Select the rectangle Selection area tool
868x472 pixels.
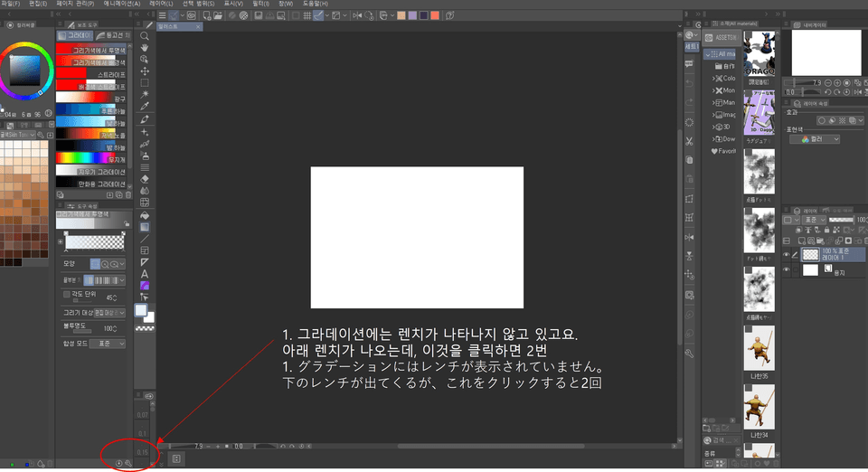pyautogui.click(x=145, y=83)
